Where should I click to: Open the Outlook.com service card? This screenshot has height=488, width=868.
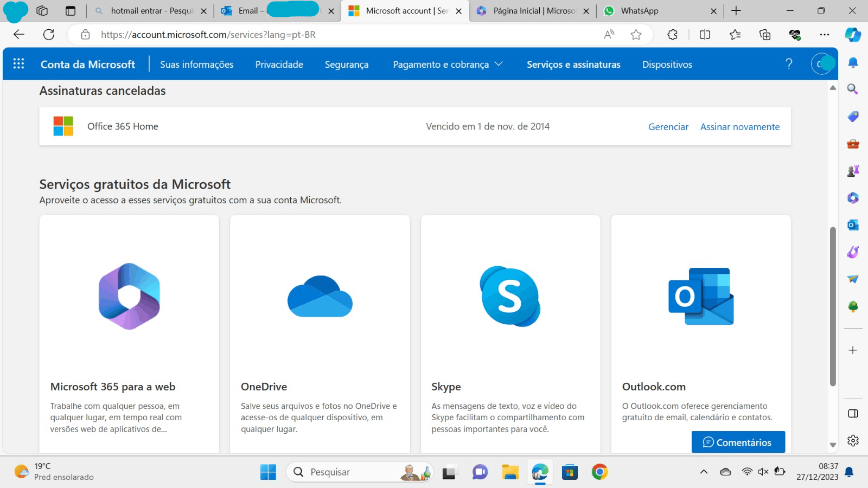point(701,333)
